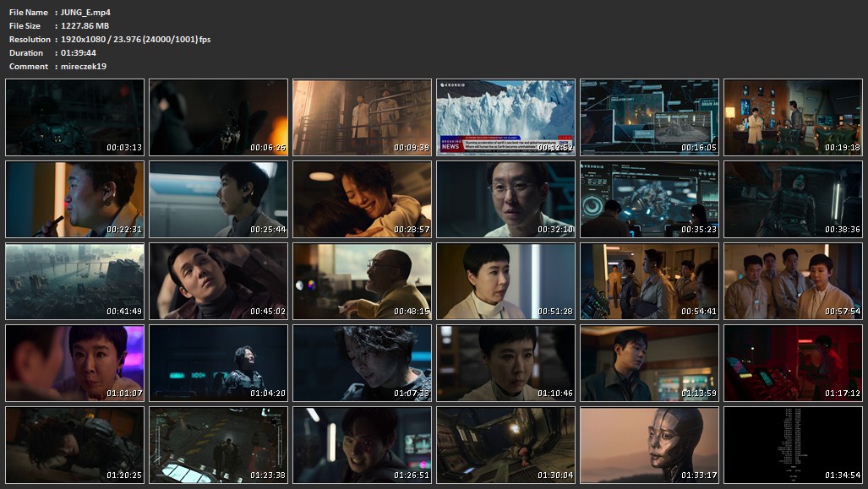This screenshot has height=489, width=868.
Task: Open the thumbnail timestamped 00:38:36
Action: click(x=794, y=199)
